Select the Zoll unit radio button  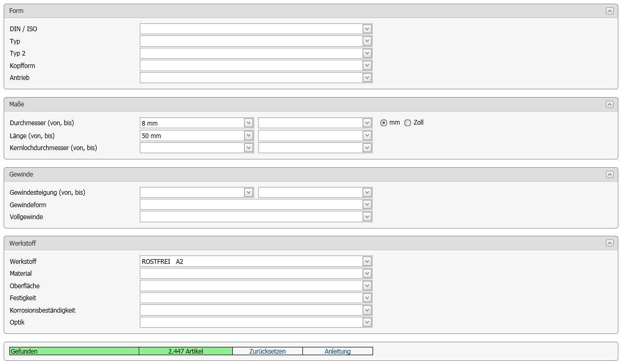(407, 123)
